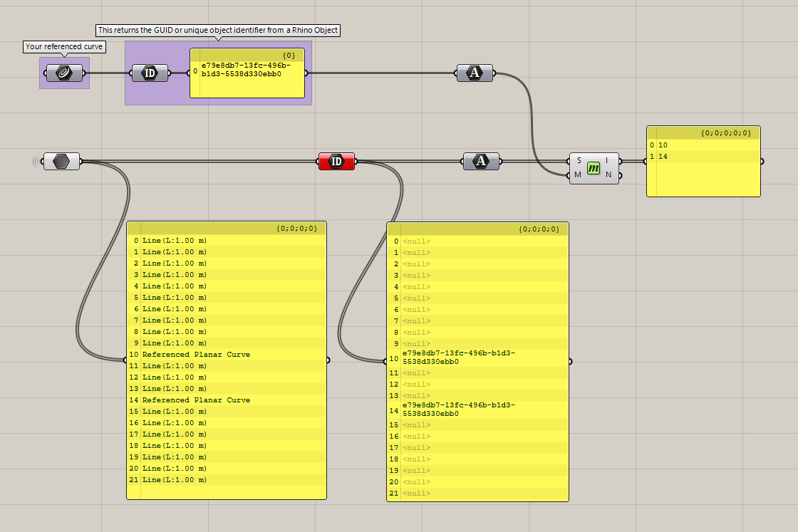Select the red ID component
798x532 pixels.
[x=336, y=161]
